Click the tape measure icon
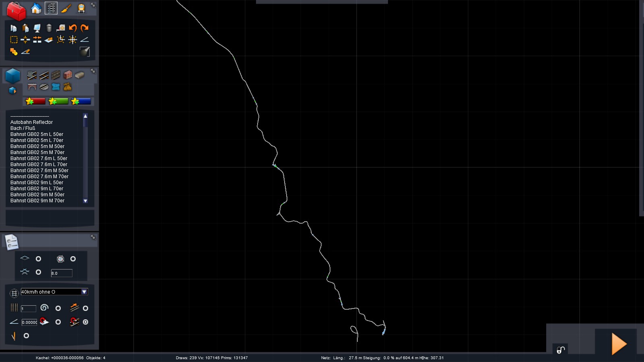644x362 pixels. 61,28
